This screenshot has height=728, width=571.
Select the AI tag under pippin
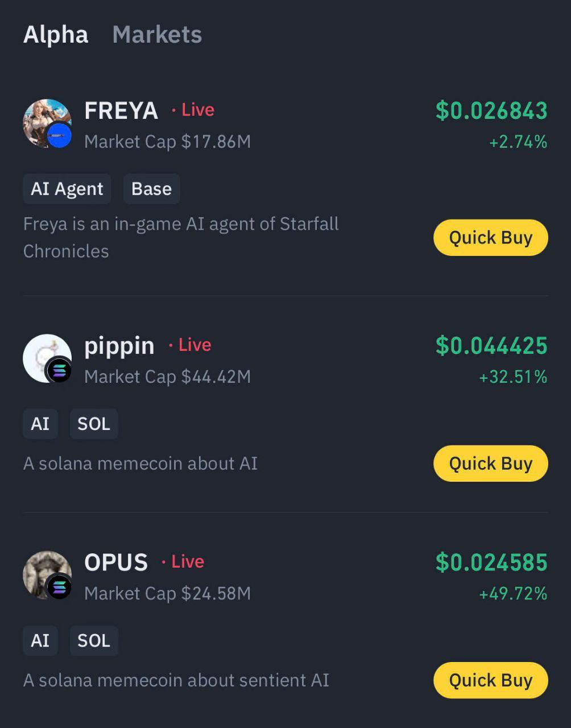point(40,424)
